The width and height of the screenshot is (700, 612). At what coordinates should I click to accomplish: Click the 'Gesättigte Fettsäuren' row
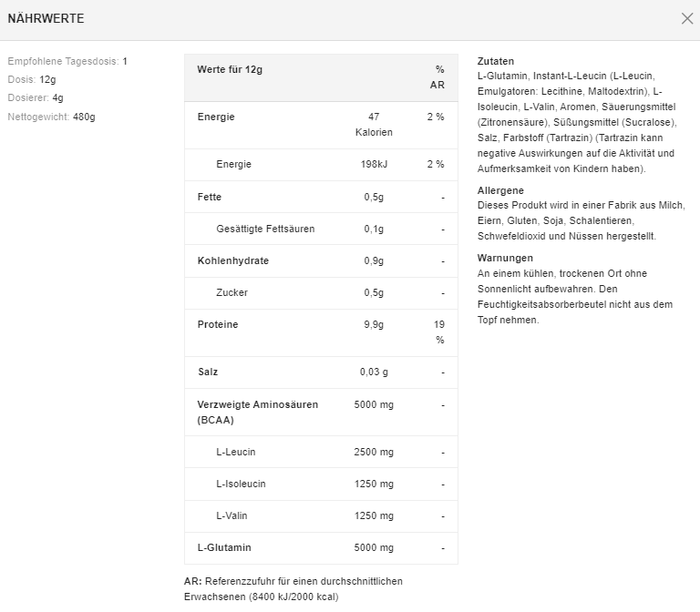click(x=265, y=229)
